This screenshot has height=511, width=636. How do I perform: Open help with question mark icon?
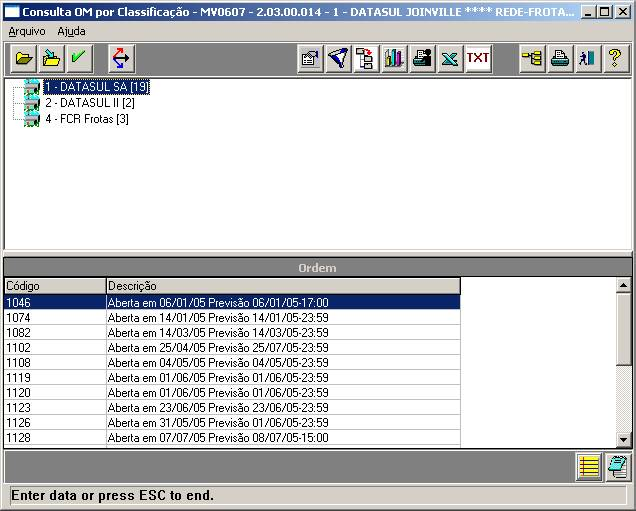(x=616, y=59)
